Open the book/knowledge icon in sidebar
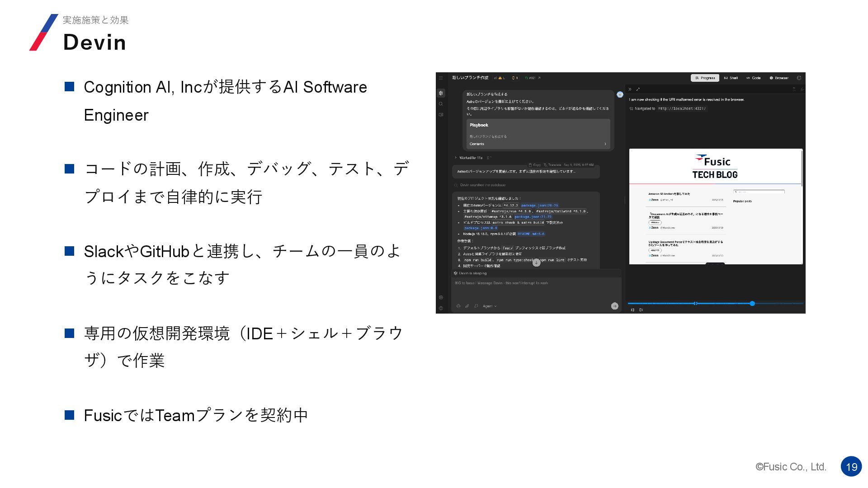The image size is (868, 488). point(441,115)
